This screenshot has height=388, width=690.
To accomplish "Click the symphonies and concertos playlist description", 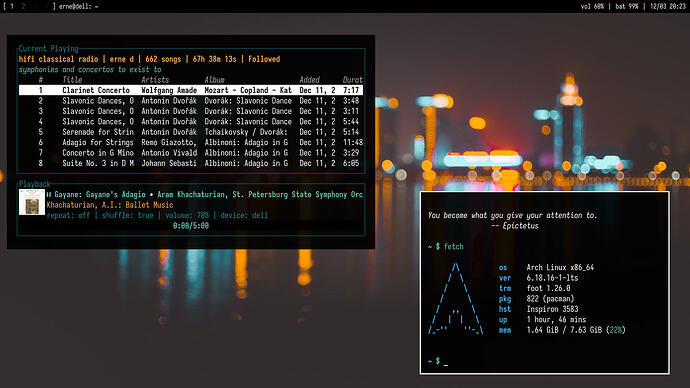I will click(x=90, y=70).
